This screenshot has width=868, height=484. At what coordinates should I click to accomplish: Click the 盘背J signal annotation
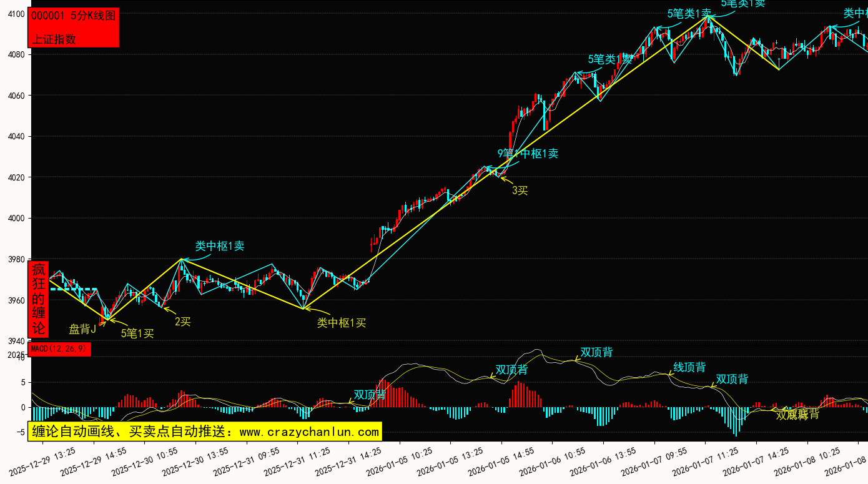click(x=82, y=329)
